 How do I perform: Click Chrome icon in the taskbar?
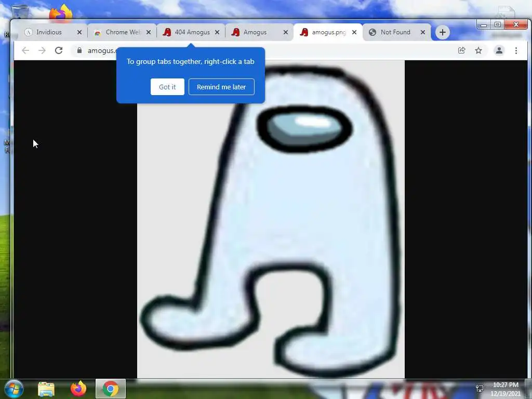(111, 389)
